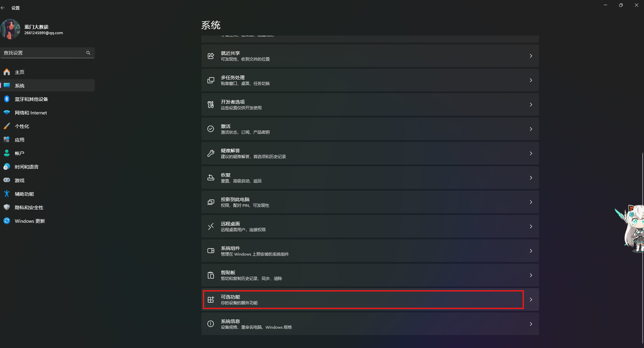Screen dimensions: 644x348
Task: Click the System info (系统信息) icon
Action: click(210, 324)
